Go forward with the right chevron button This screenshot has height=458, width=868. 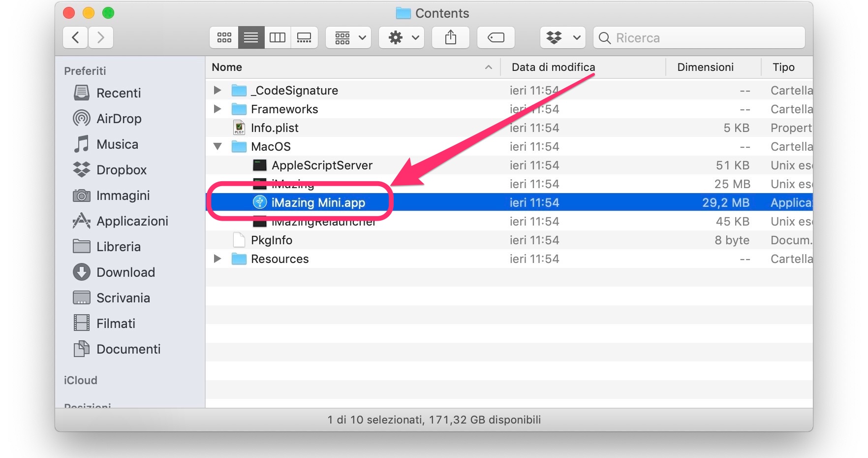pos(101,37)
